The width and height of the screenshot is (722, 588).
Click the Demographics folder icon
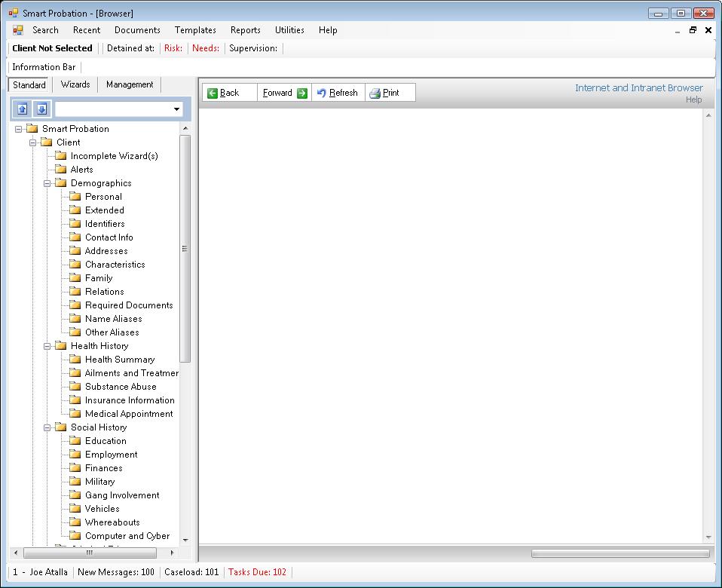(x=61, y=182)
